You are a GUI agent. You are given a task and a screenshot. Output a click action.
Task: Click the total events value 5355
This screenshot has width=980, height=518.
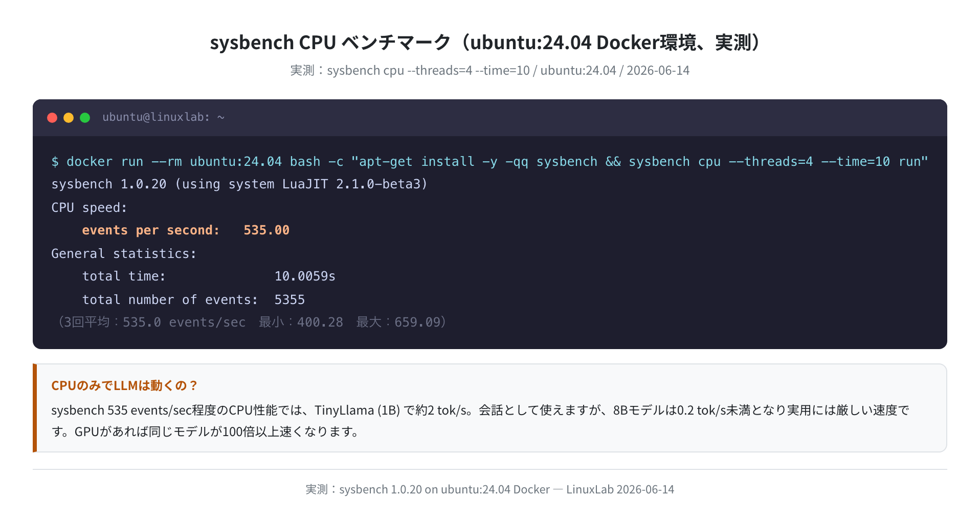(x=289, y=300)
